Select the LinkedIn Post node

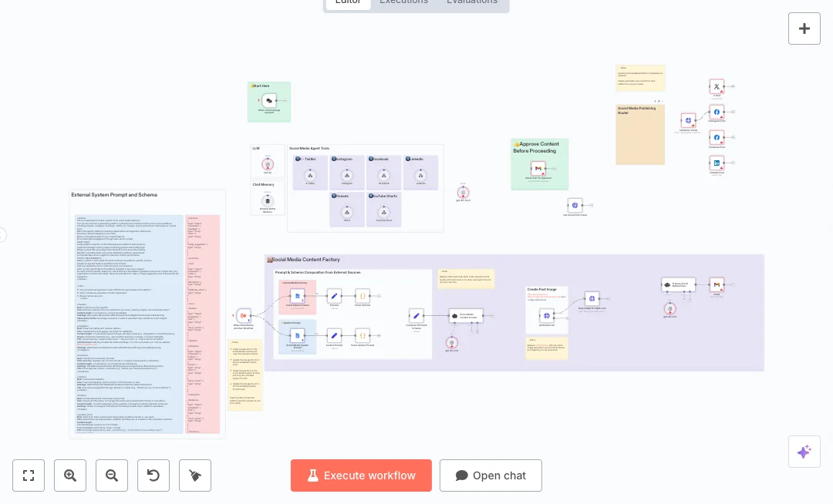(717, 163)
